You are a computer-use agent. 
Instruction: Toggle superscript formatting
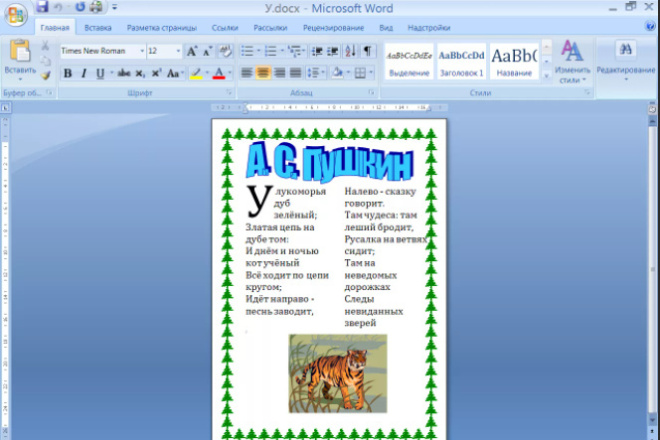point(156,73)
